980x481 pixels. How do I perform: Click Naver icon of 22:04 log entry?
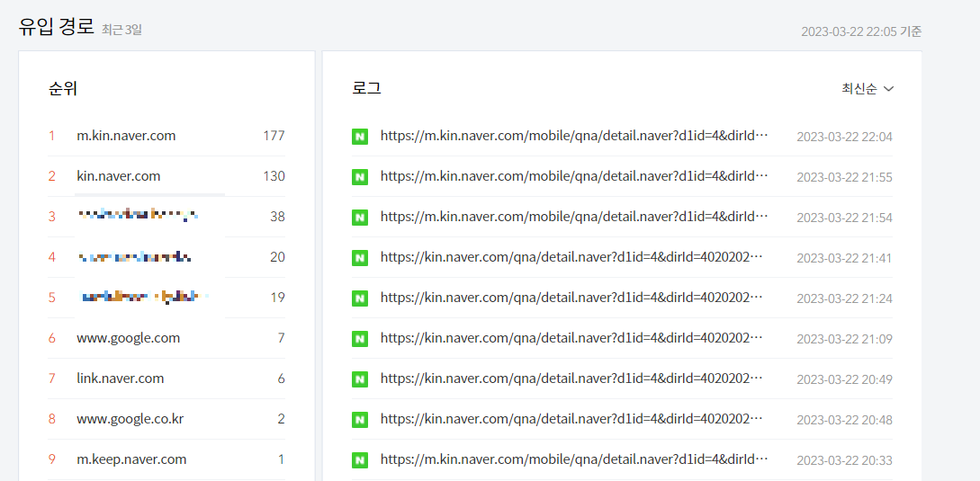[359, 136]
